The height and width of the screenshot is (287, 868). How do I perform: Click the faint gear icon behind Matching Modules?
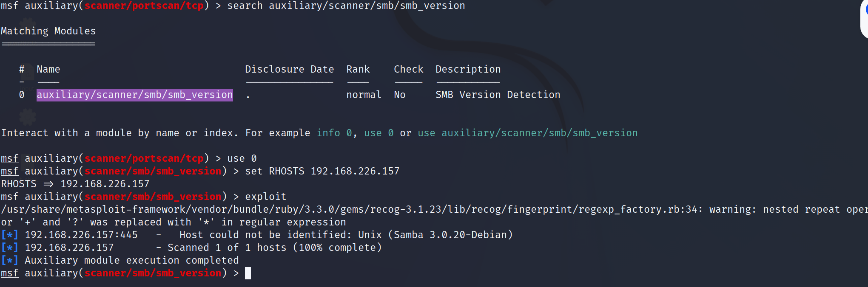pos(27,24)
